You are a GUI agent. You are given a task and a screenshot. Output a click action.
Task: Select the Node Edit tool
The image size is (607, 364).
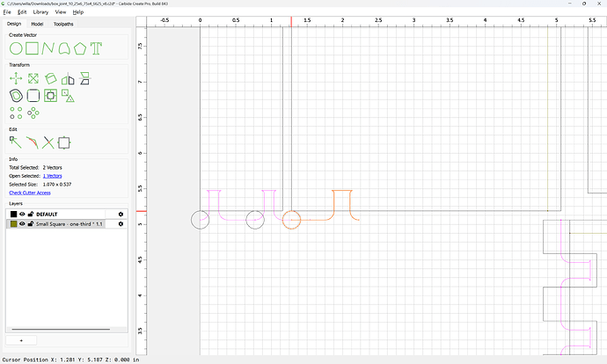[16, 142]
